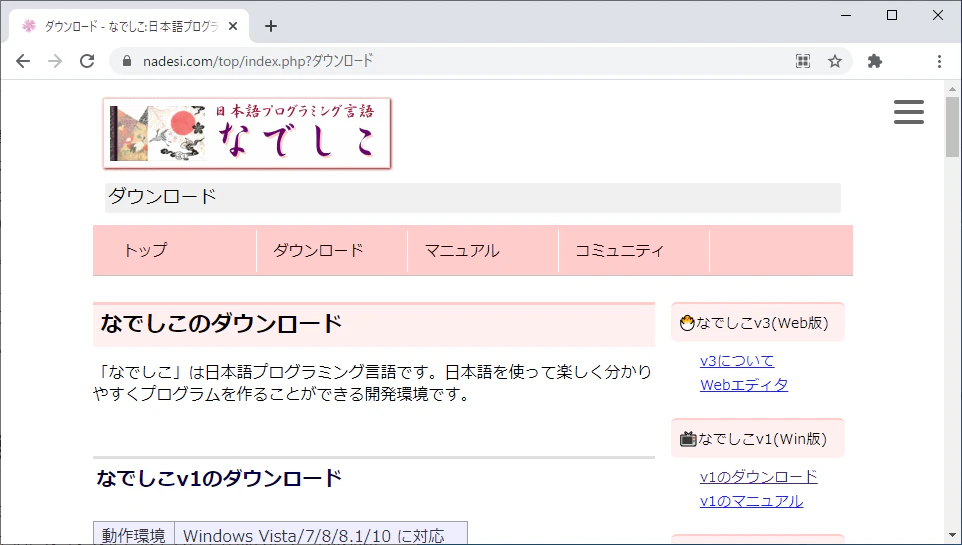Open the Chrome three-dot menu
962x545 pixels.
click(939, 61)
